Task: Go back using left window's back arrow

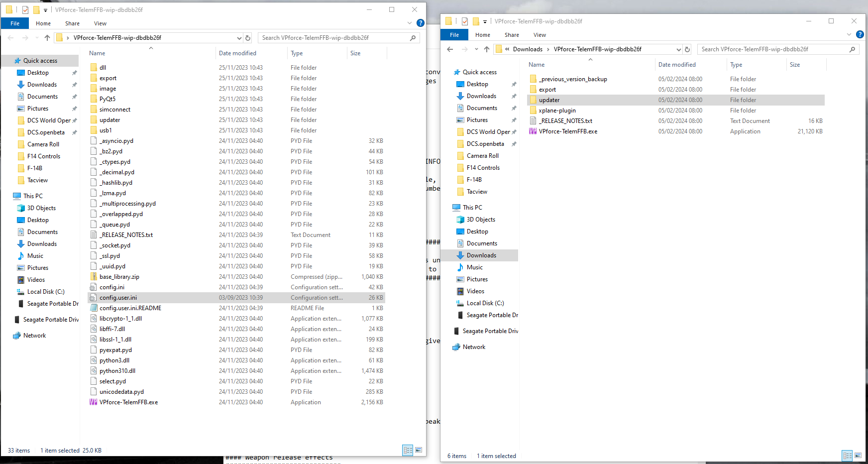Action: (x=11, y=38)
